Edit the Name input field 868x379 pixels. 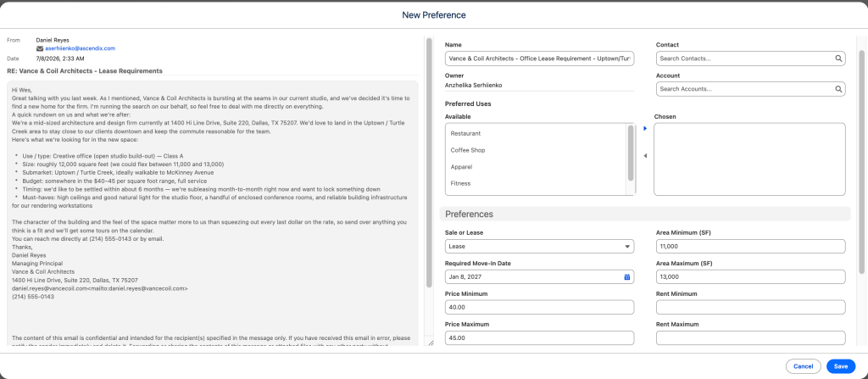[x=540, y=59]
